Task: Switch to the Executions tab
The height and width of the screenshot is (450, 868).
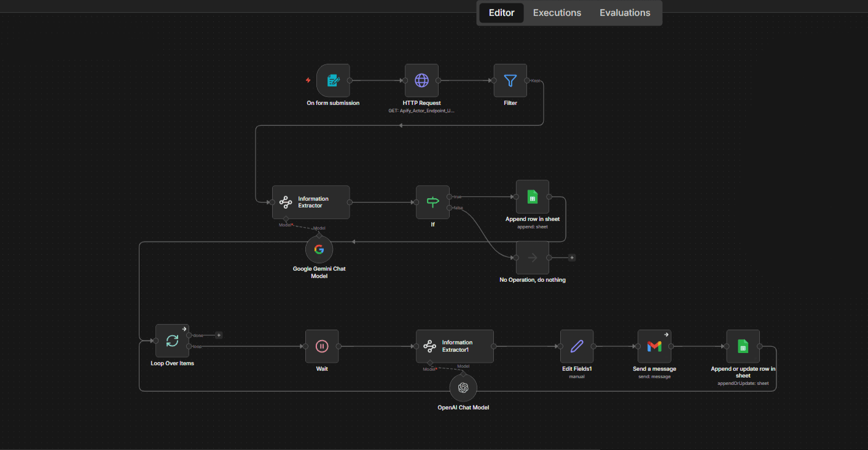Action: click(557, 12)
